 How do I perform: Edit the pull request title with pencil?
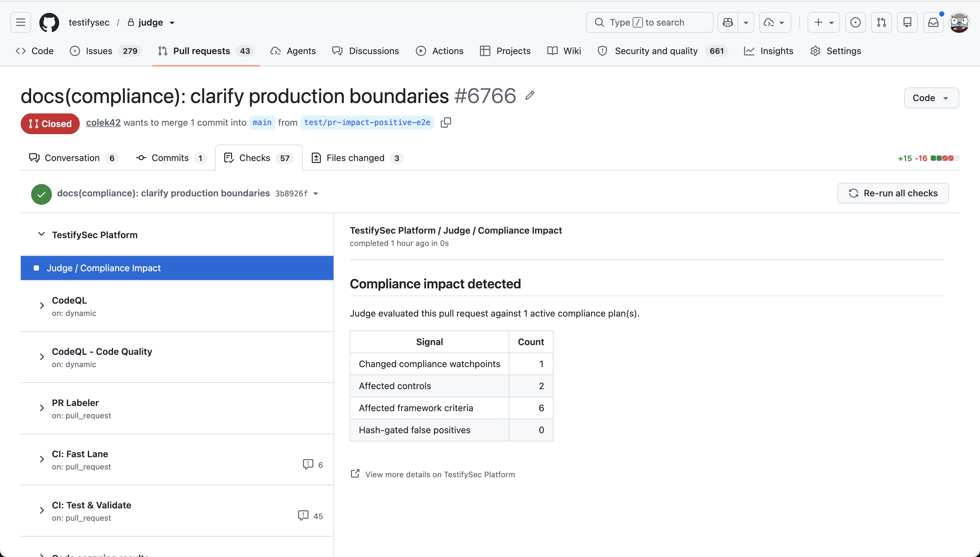coord(530,95)
